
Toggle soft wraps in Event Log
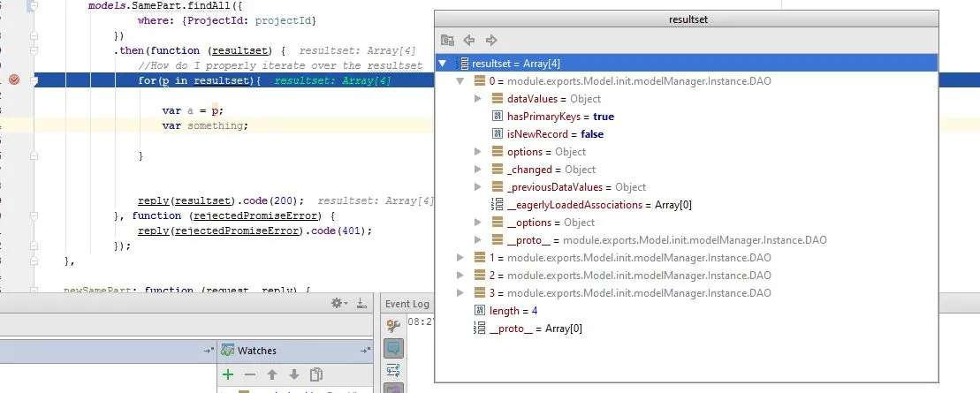393,370
